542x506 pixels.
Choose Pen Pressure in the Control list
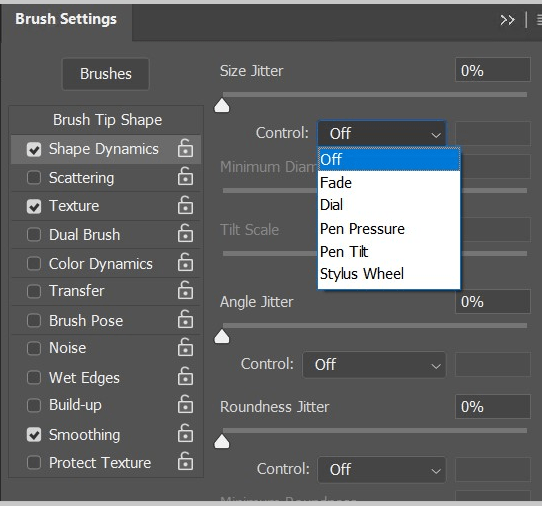point(389,229)
